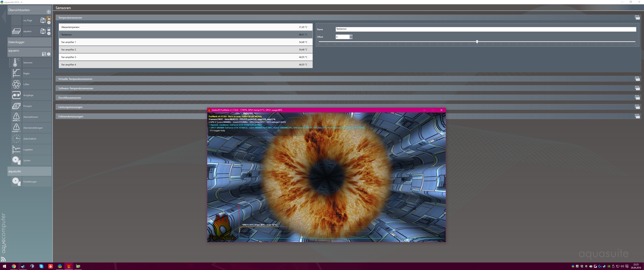The width and height of the screenshot is (644, 270).
Task: Open aquasuite Einstellungen
Action: pos(30,181)
